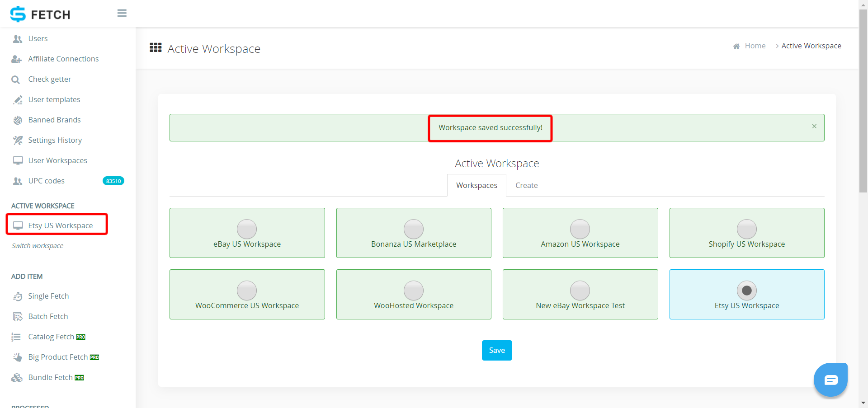Open User Workspaces link
This screenshot has width=868, height=408.
tap(57, 161)
